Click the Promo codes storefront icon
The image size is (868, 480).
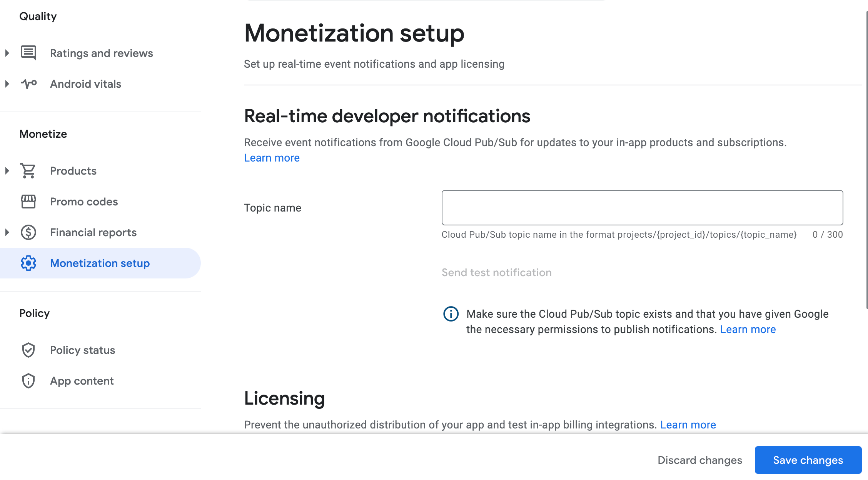pyautogui.click(x=28, y=202)
